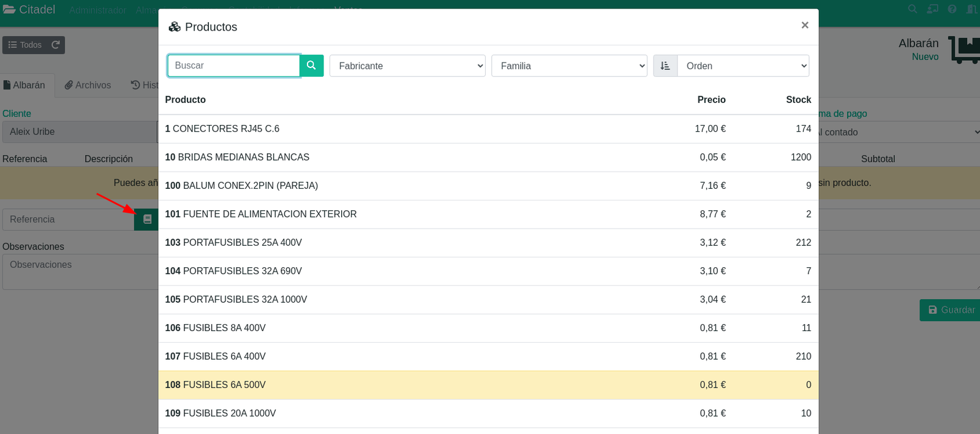Click the Precio column header
Viewport: 980px width, 434px height.
point(711,99)
